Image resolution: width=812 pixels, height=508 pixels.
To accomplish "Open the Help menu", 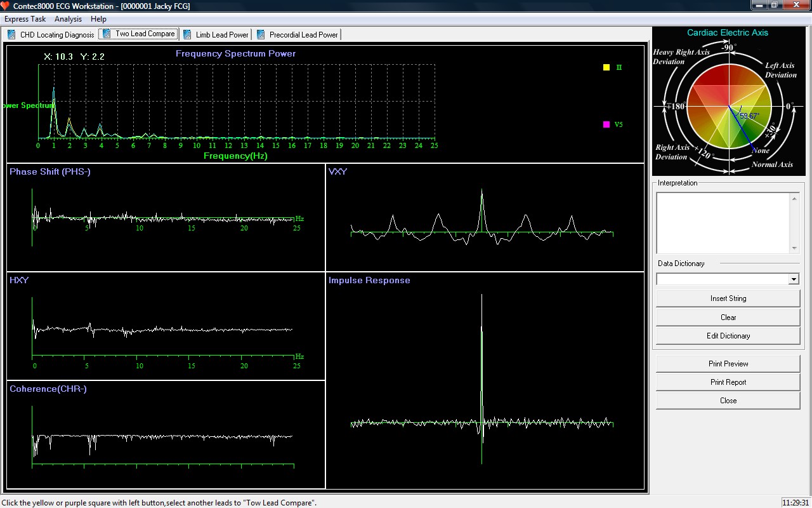I will coord(98,19).
